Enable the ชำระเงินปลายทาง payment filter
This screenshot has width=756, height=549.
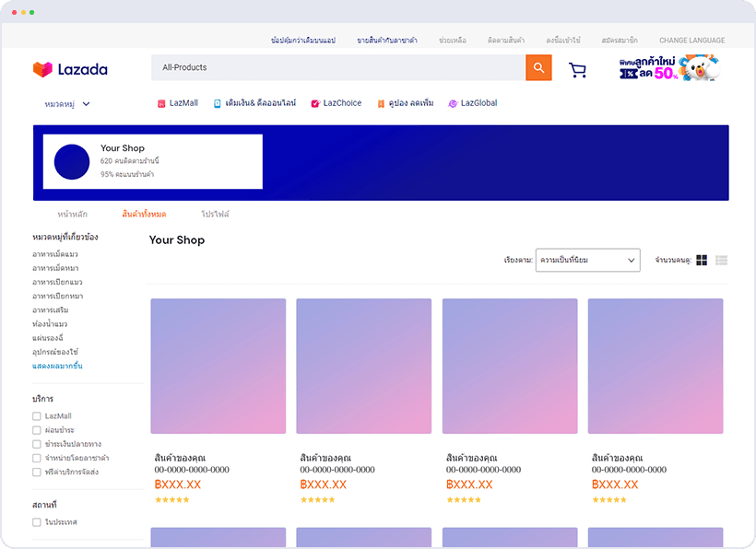coord(37,443)
